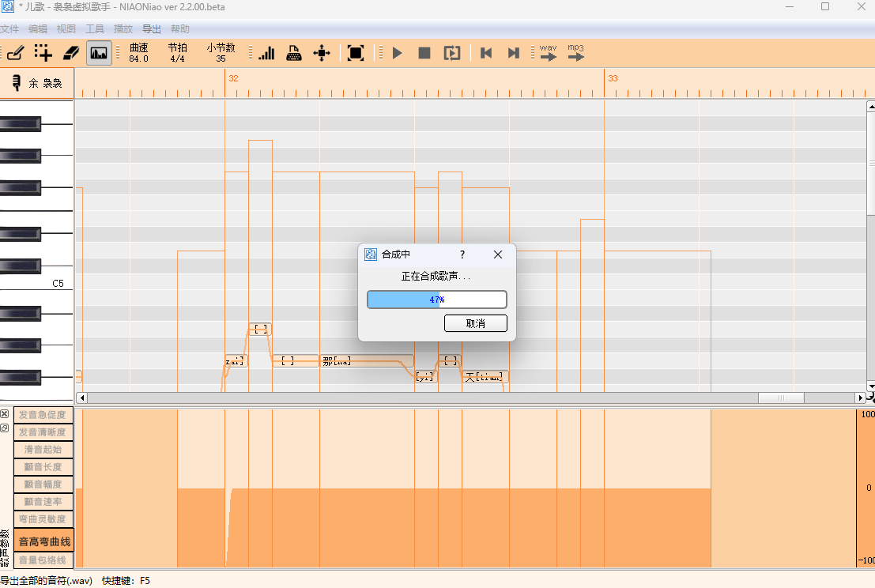Viewport: 875px width, 588px height.
Task: Select the 音高弯曲线 parameter tab
Action: click(44, 541)
